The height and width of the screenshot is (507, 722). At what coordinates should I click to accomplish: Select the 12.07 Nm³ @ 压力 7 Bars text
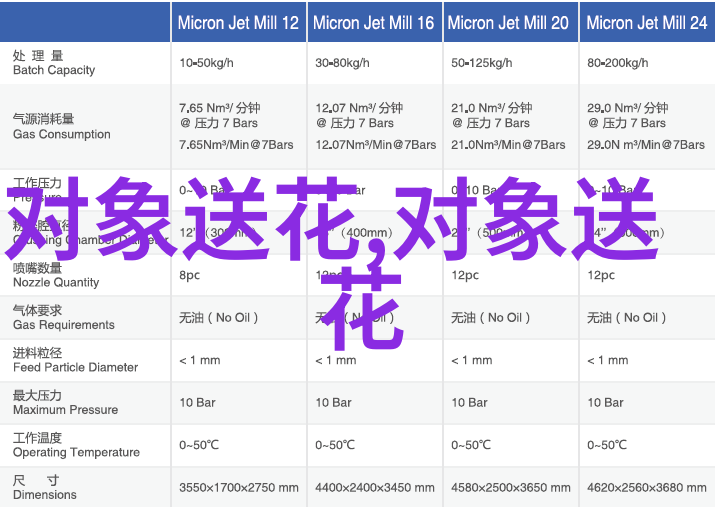tap(359, 115)
